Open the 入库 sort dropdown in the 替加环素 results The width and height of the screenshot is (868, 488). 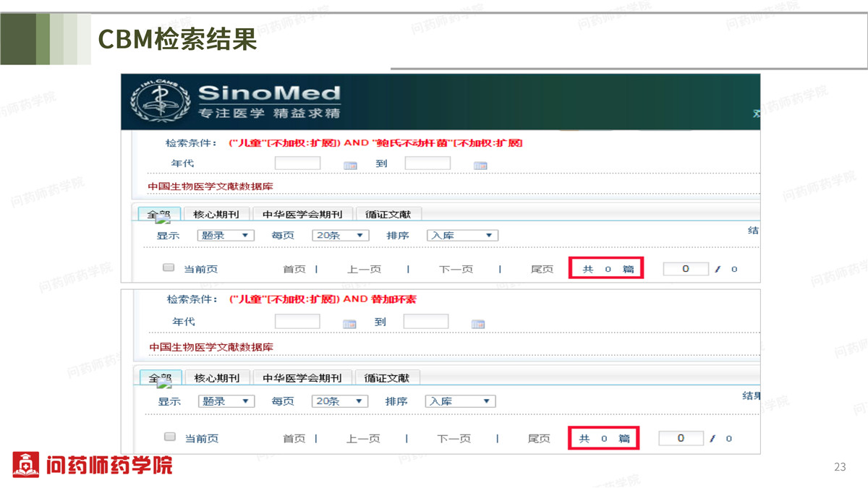pyautogui.click(x=460, y=401)
